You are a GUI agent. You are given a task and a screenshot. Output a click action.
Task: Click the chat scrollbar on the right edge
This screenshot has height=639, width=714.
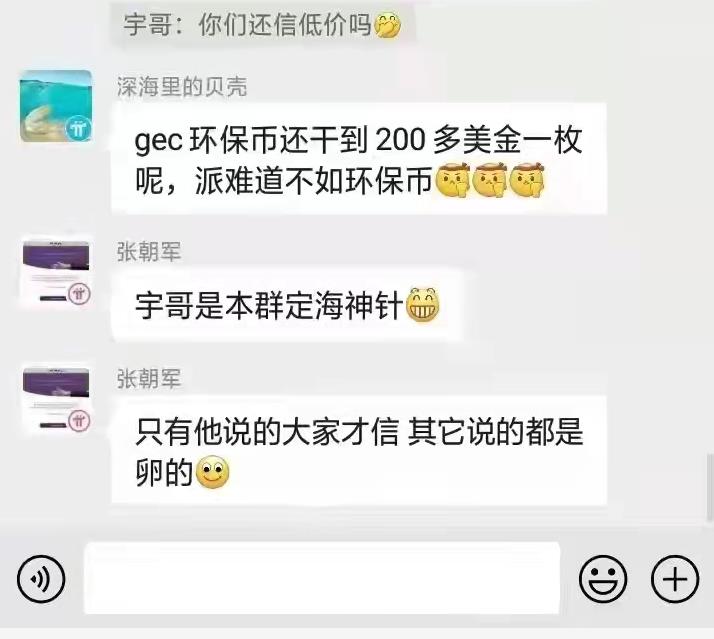(709, 487)
